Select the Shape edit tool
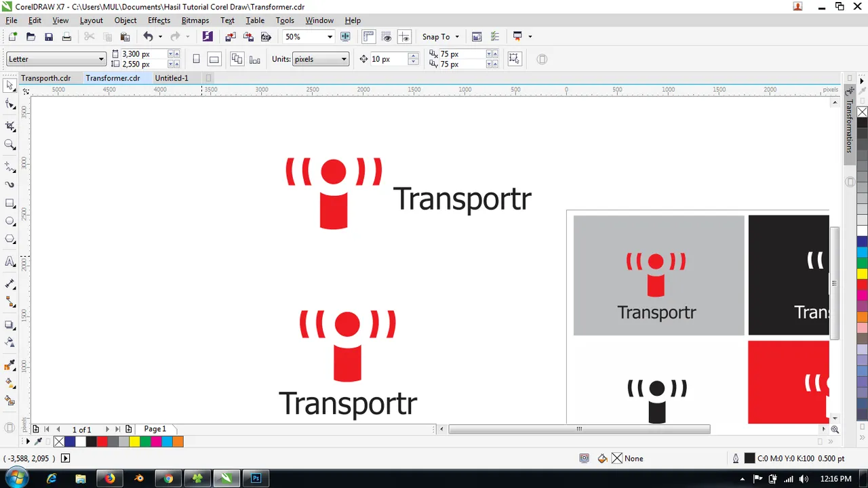 [10, 104]
